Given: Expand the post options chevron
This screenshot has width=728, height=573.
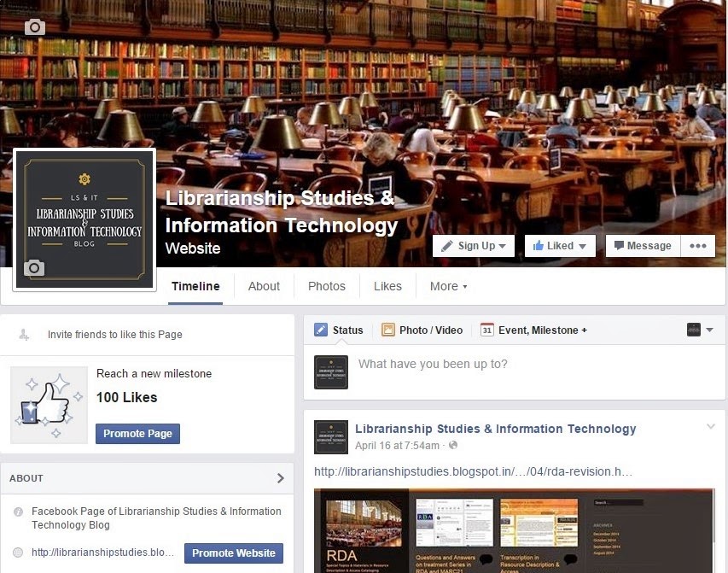Looking at the screenshot, I should pyautogui.click(x=710, y=426).
